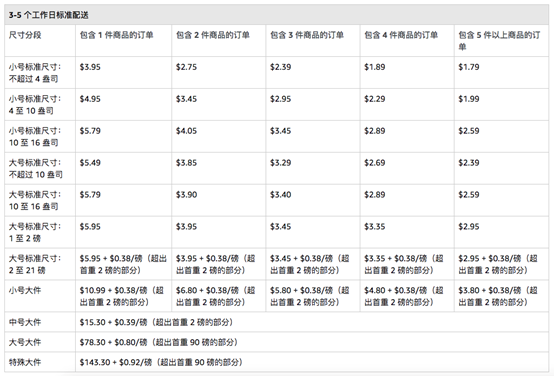The image size is (554, 376).
Task: Select header '包含 2 件商品的订单'
Action: tap(213, 35)
